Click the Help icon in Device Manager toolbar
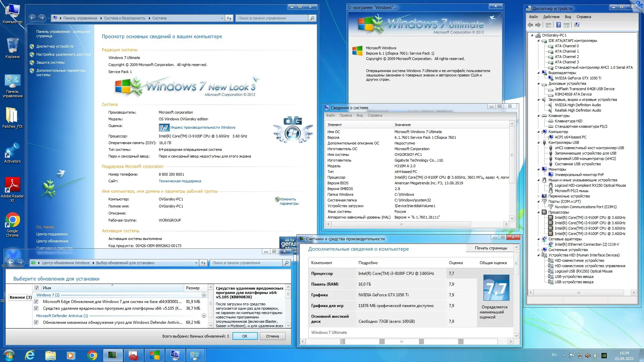 558,25
